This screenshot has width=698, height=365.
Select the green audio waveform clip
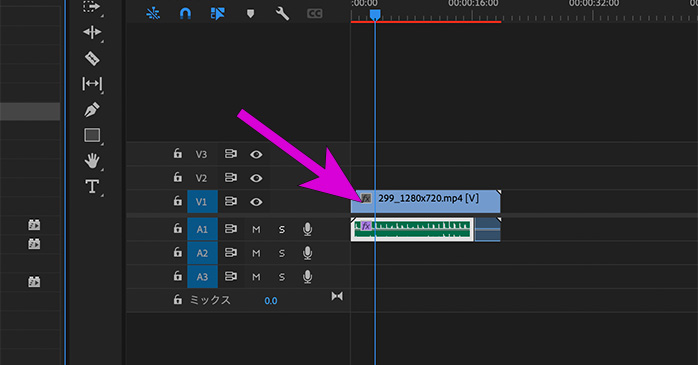tap(412, 230)
